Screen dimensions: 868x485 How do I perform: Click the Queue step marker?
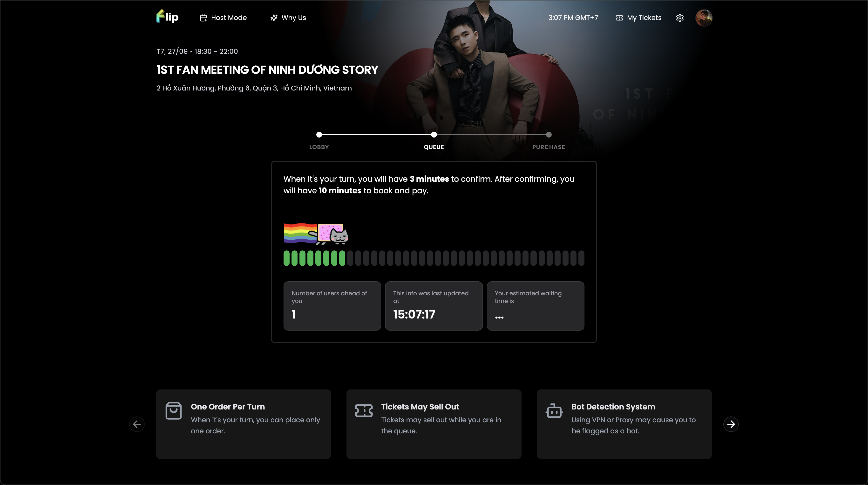[x=434, y=135]
